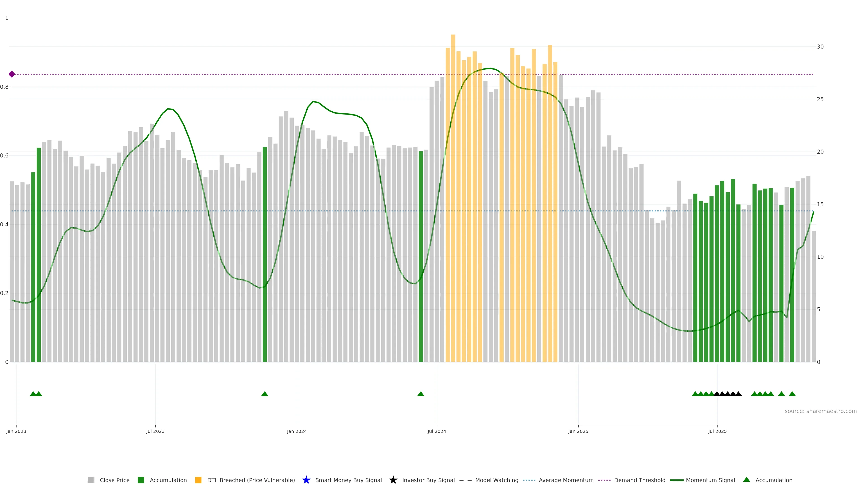Click the accumulation triangle just before July 2024
The width and height of the screenshot is (868, 488).
(420, 394)
